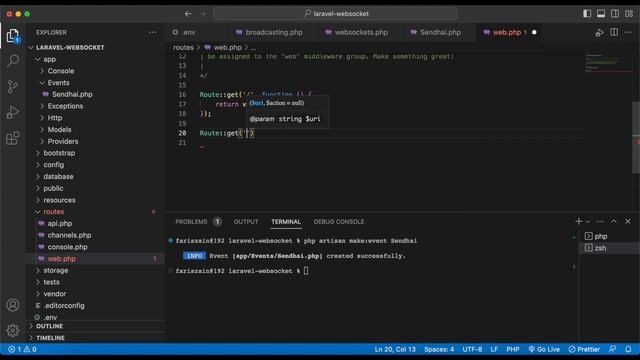Change indentation via Spaces: 4

click(439, 349)
